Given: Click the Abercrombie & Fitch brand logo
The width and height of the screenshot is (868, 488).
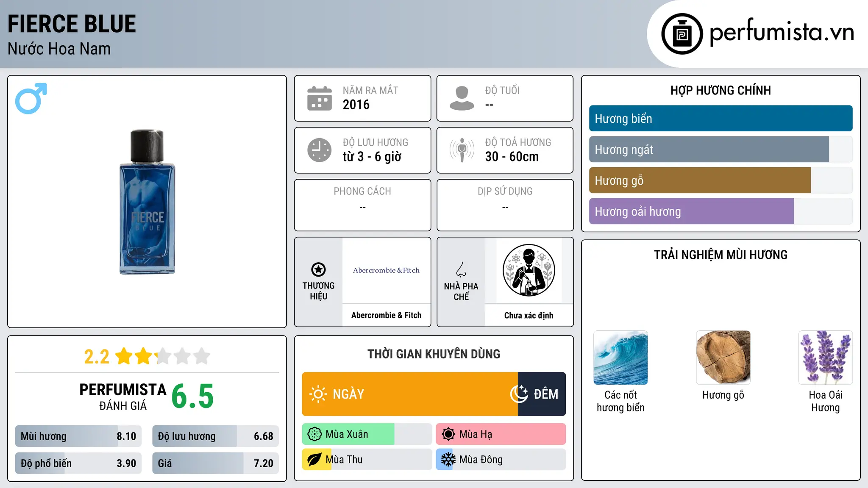Looking at the screenshot, I should pyautogui.click(x=386, y=270).
